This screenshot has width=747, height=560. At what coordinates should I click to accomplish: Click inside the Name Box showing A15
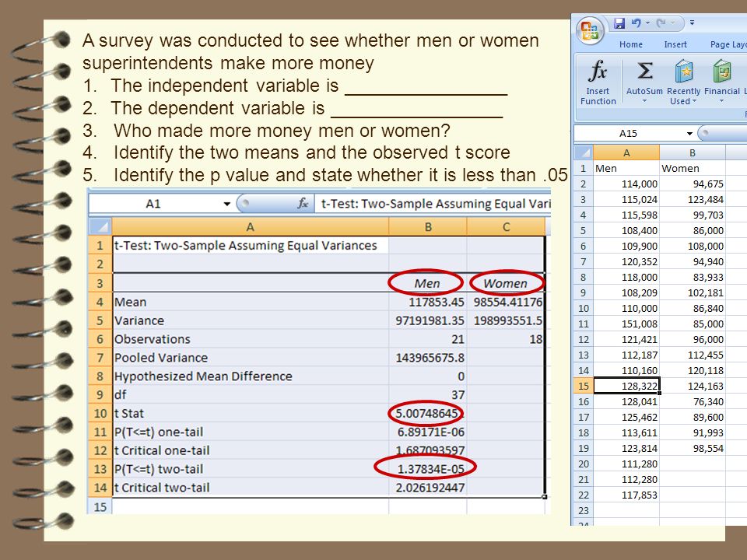coord(629,134)
